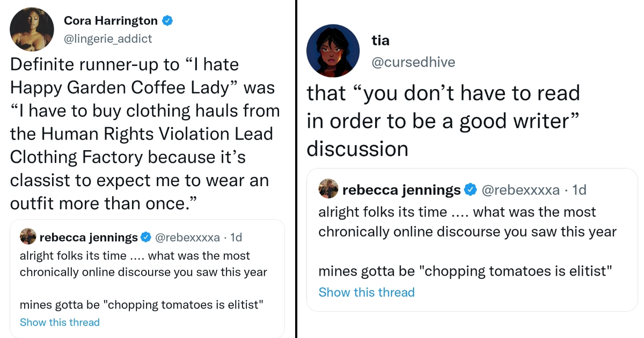Click rebecca jennings' avatar in the right quoted tweet

pyautogui.click(x=328, y=189)
